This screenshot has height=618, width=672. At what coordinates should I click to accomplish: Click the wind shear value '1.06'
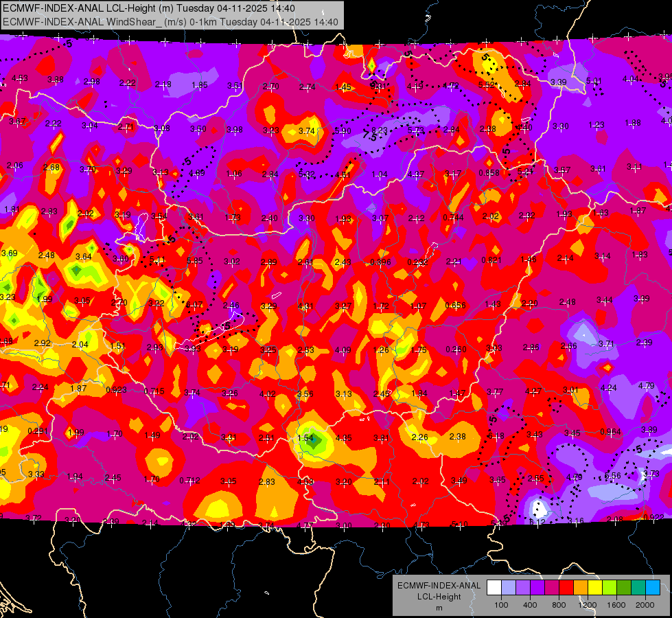[x=234, y=174]
